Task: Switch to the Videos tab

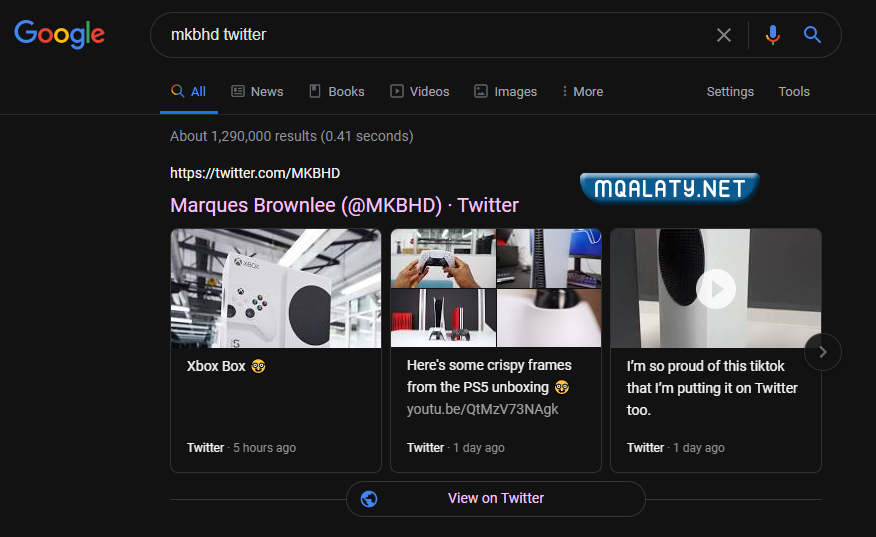Action: [420, 92]
